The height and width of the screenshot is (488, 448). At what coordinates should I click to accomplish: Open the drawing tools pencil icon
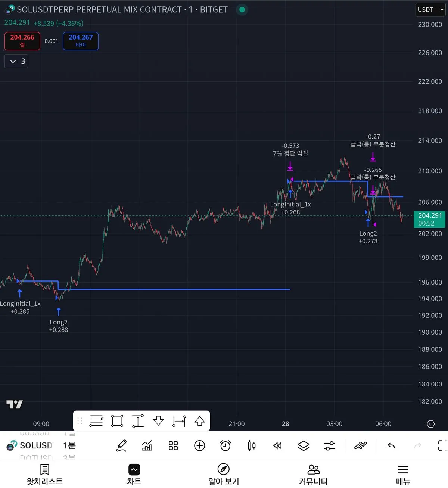(x=122, y=445)
